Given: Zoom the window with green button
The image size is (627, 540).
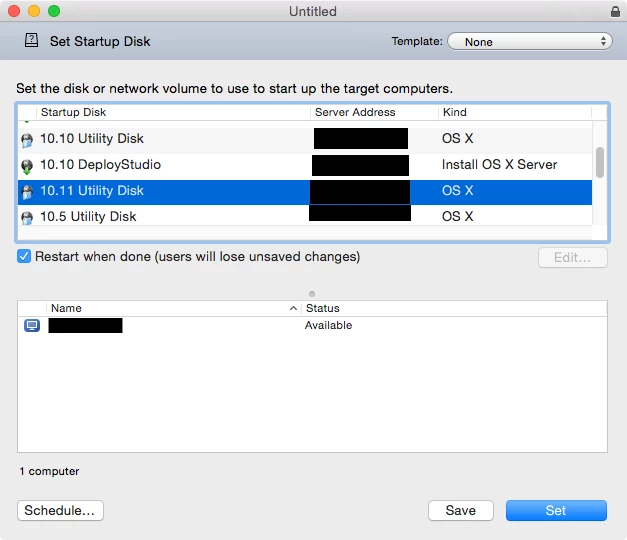Looking at the screenshot, I should [54, 11].
